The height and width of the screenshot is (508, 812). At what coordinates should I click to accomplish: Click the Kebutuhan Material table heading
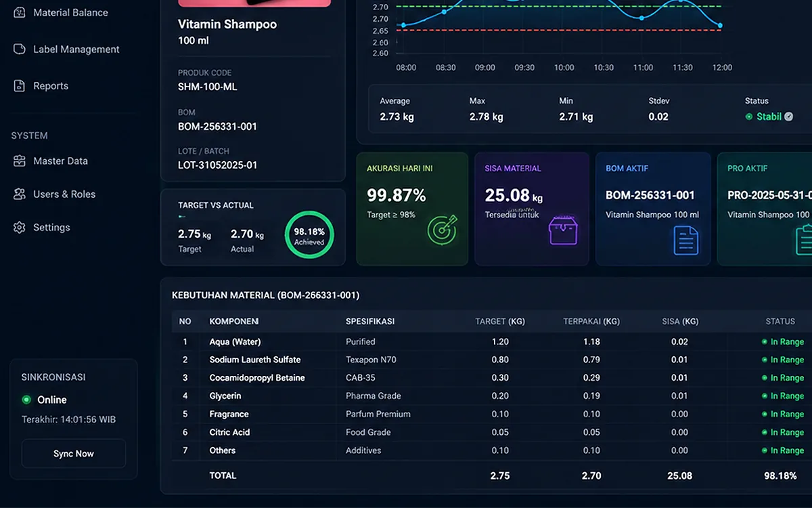pyautogui.click(x=265, y=295)
